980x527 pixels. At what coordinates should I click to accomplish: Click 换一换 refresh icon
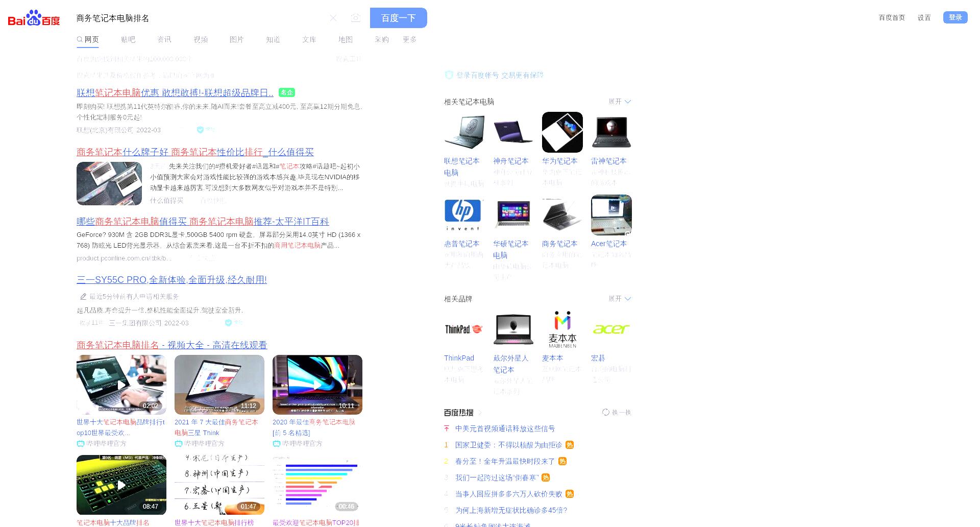pyautogui.click(x=605, y=412)
